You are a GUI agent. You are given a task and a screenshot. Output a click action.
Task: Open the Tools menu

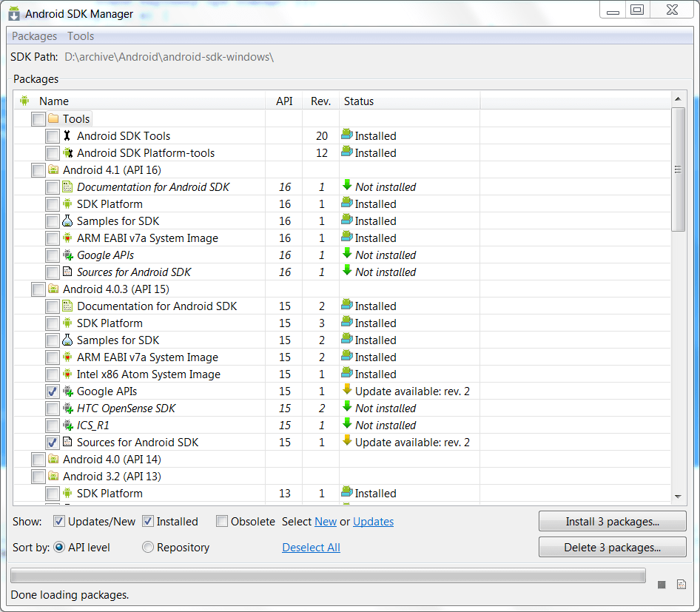pos(81,36)
